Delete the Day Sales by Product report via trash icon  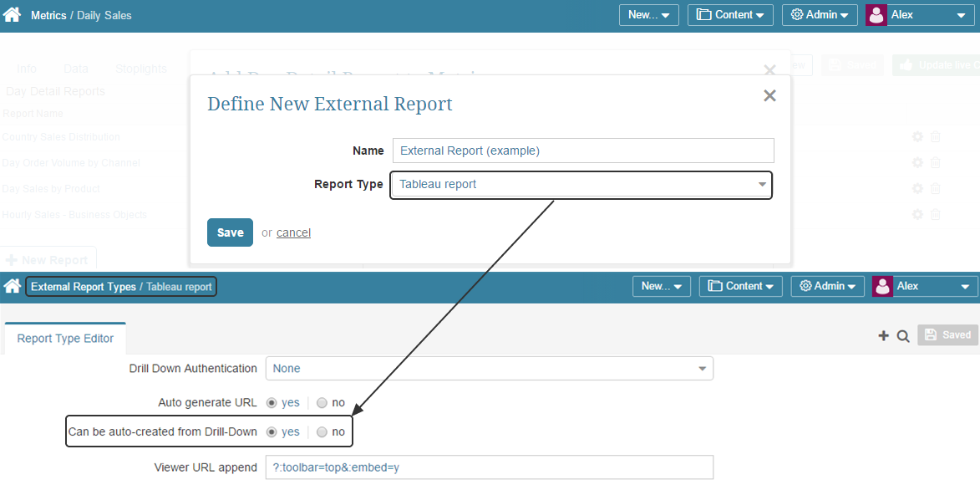click(x=935, y=188)
